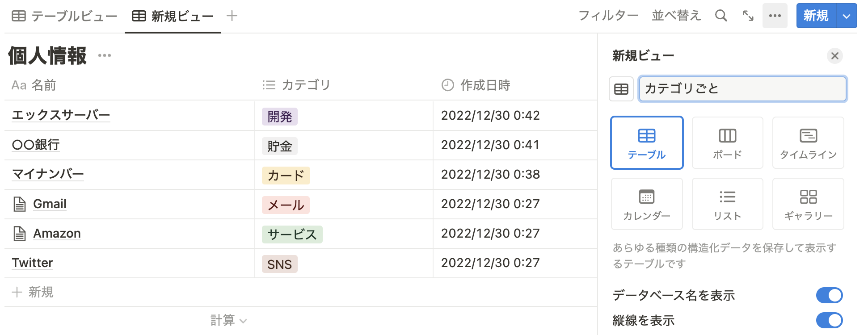
Task: Open the 個人情報 title options dots
Action: pyautogui.click(x=105, y=55)
